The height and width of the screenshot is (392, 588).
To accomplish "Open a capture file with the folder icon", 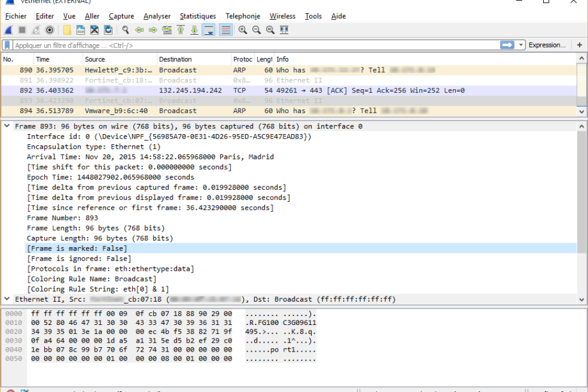I will [67, 30].
